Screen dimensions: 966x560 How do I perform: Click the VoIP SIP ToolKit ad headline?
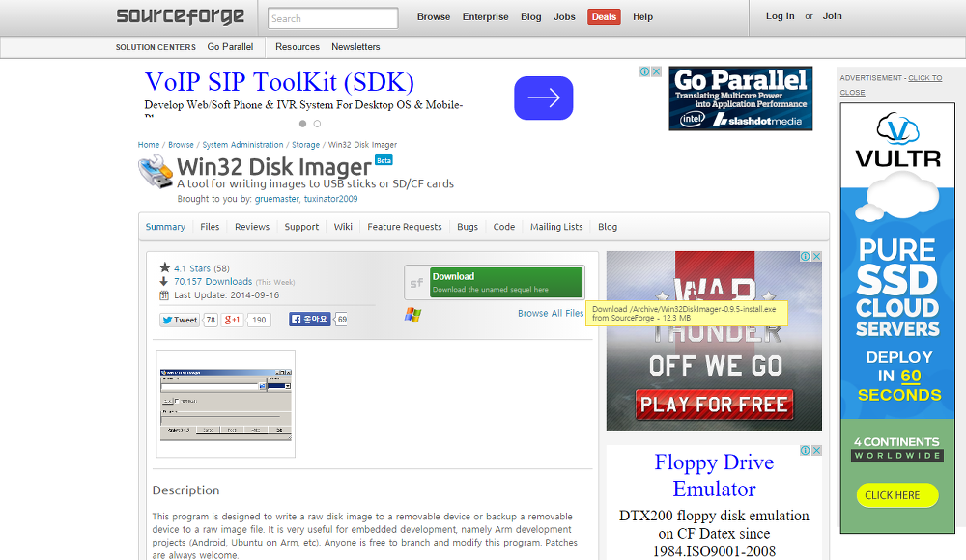279,82
